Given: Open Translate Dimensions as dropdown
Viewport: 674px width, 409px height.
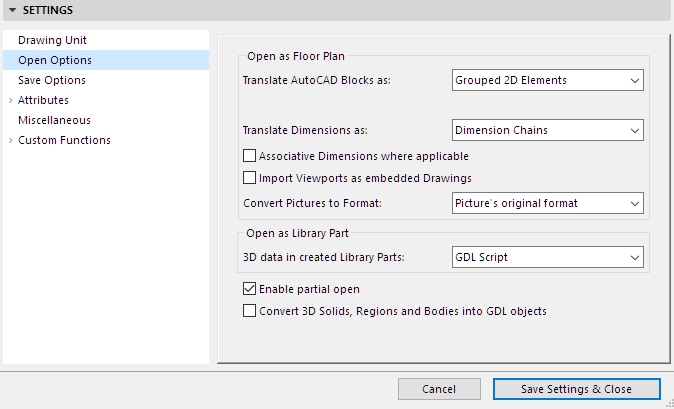Looking at the screenshot, I should click(x=546, y=129).
